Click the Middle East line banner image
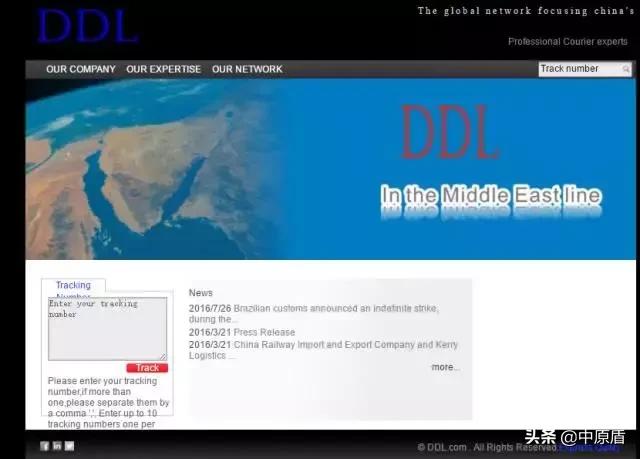 330,169
